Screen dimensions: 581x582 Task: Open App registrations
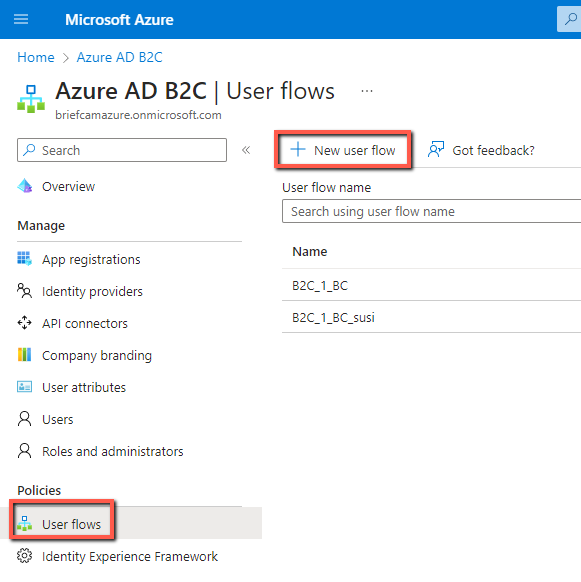click(91, 259)
